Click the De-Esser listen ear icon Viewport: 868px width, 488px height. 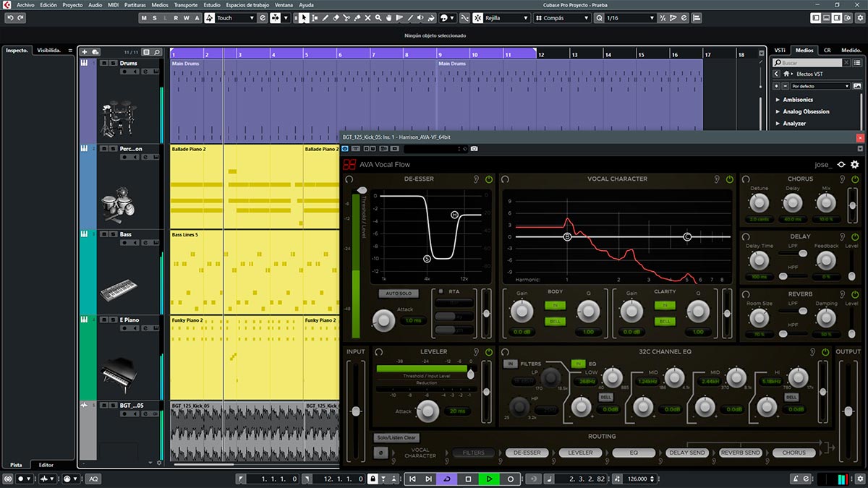point(475,179)
